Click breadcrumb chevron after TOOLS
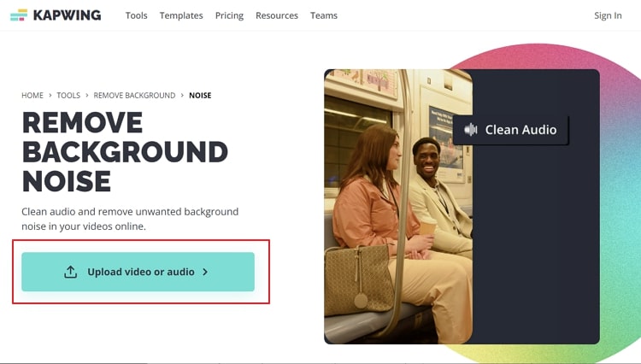Image resolution: width=641 pixels, height=364 pixels. (x=86, y=95)
